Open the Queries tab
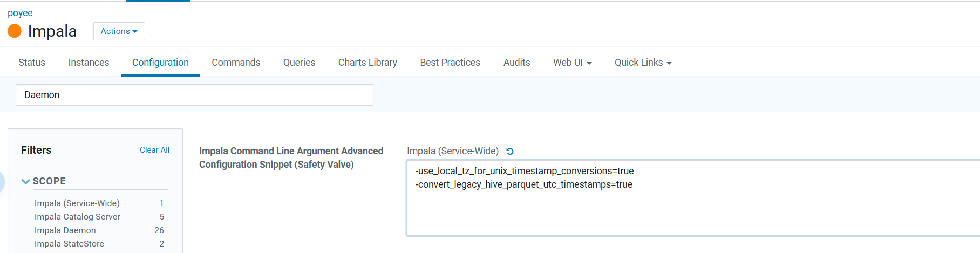Screen dimensions: 980x253 [x=299, y=63]
